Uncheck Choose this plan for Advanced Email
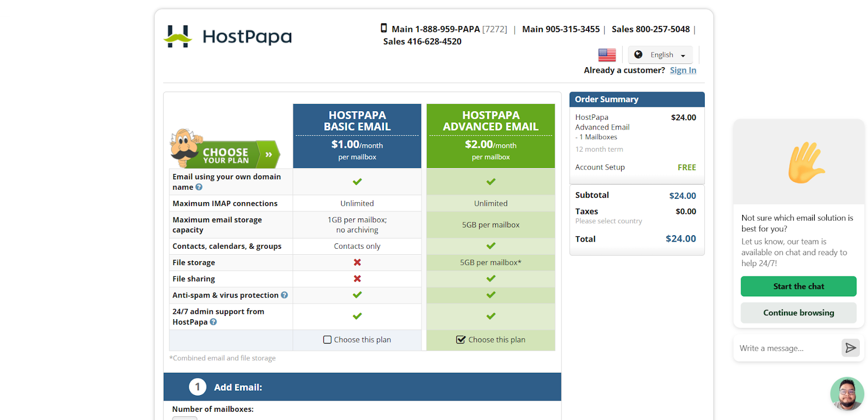The image size is (868, 420). tap(461, 340)
